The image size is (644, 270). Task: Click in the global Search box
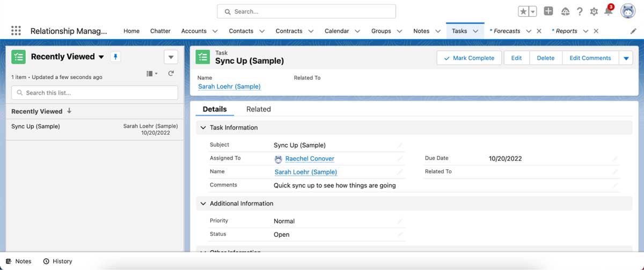coord(306,11)
